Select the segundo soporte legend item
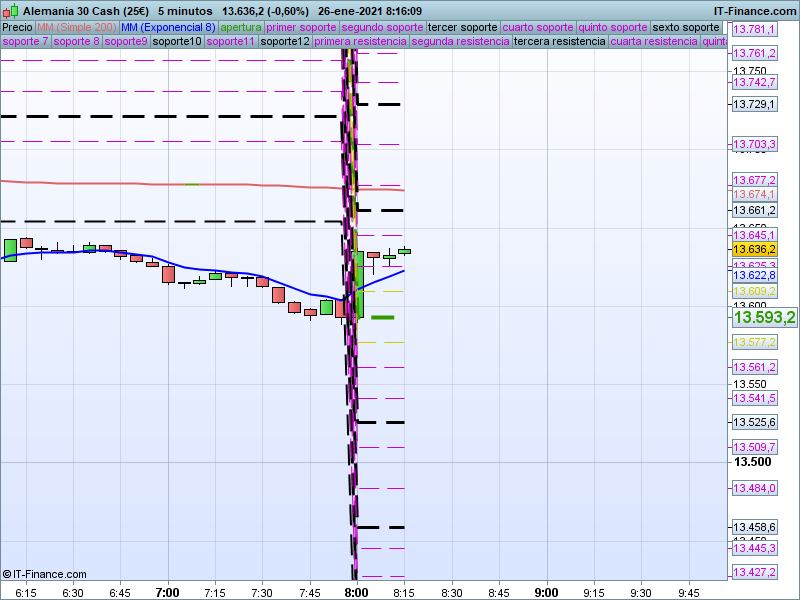The width and height of the screenshot is (800, 600). coord(383,27)
